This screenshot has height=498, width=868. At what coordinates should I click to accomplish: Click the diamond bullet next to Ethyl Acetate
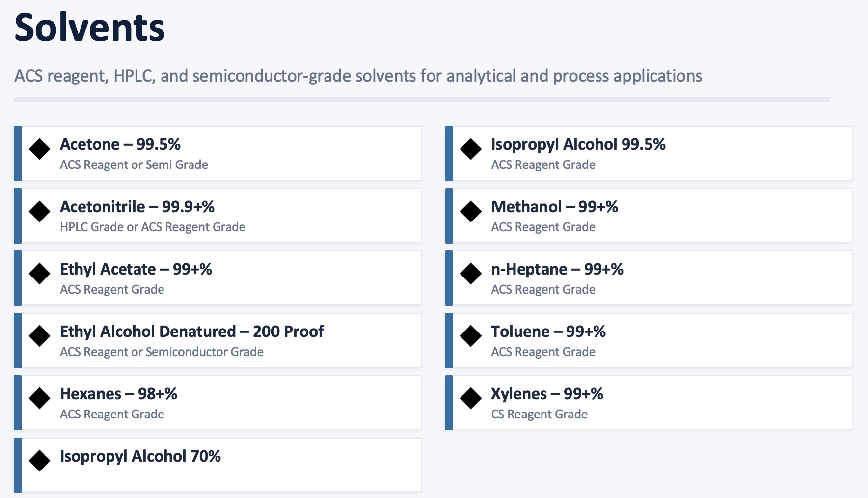pos(40,274)
